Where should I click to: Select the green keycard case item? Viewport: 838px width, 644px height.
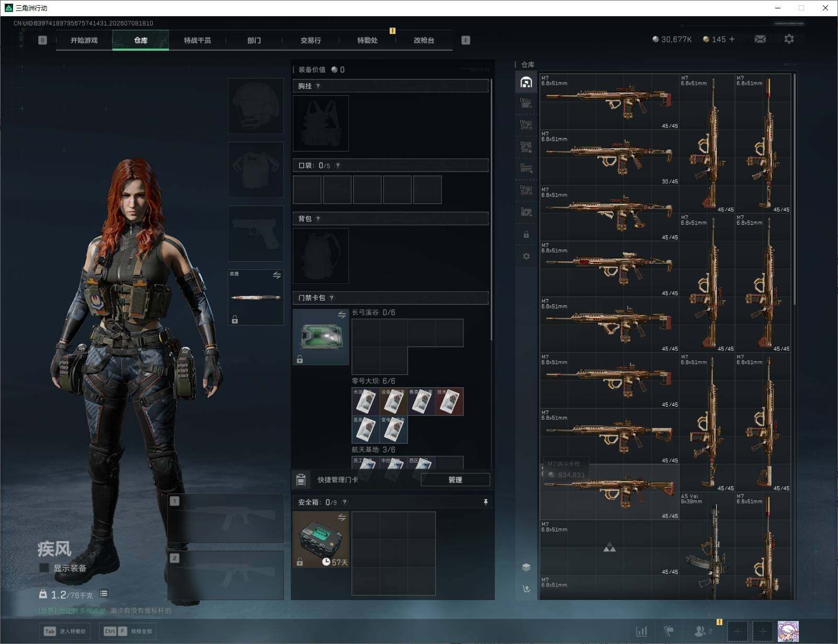tap(321, 337)
